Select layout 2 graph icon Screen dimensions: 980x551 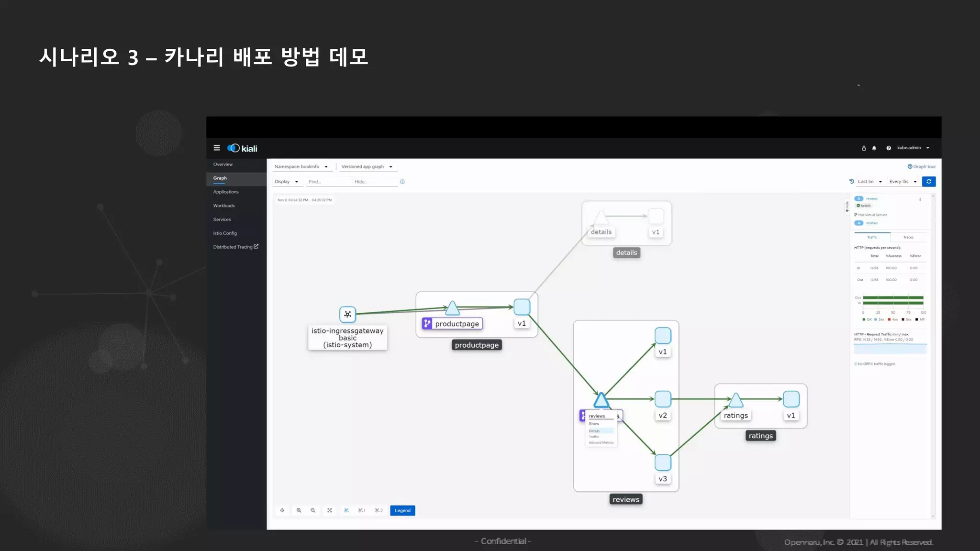click(379, 510)
